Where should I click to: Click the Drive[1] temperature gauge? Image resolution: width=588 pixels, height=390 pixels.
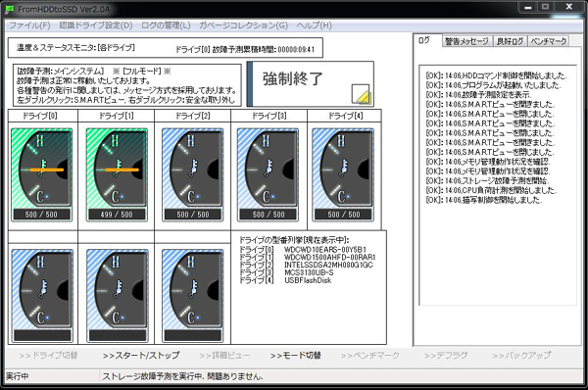[117, 174]
